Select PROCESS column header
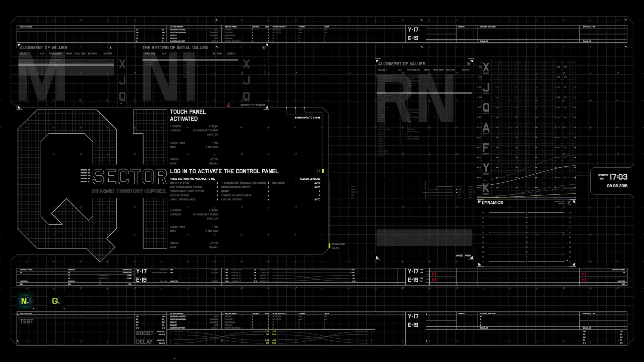644x362 pixels. (150, 54)
